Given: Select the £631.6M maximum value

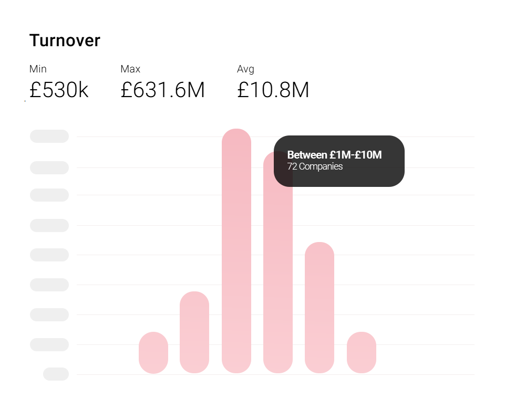Looking at the screenshot, I should [162, 90].
